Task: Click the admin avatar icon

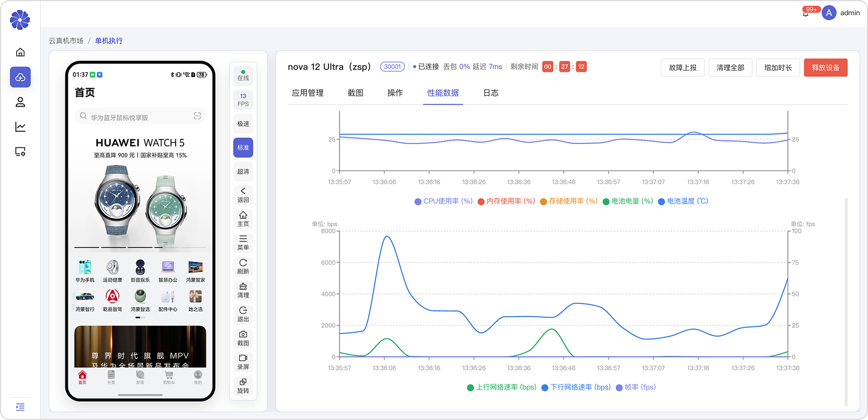Action: pos(829,13)
